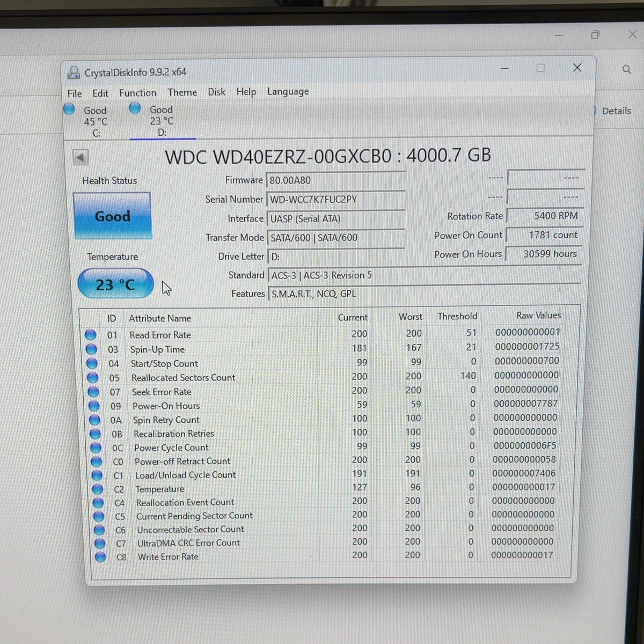This screenshot has width=644, height=644.
Task: Click the Good health status button
Action: (112, 216)
